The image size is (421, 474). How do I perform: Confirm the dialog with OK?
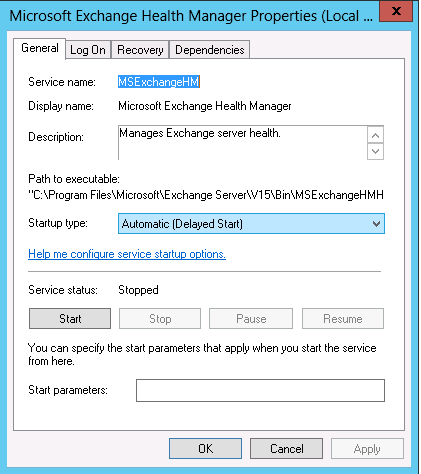point(205,449)
